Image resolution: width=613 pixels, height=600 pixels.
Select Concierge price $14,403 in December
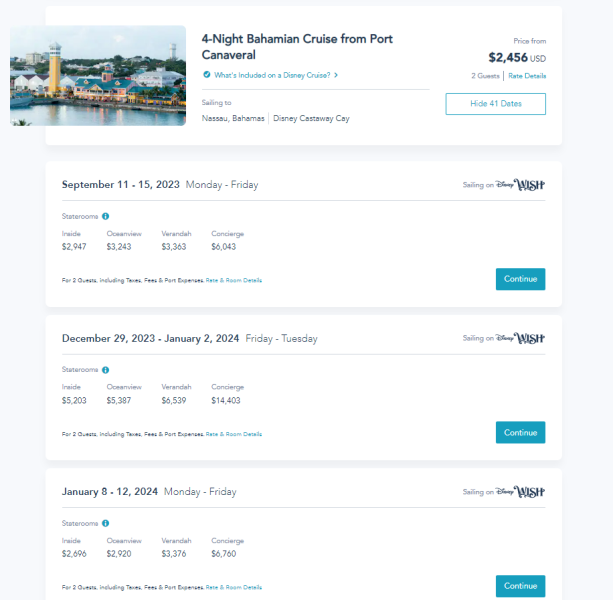pyautogui.click(x=227, y=400)
